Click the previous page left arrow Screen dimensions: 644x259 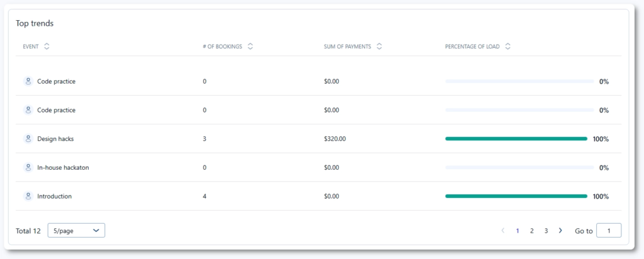point(502,231)
